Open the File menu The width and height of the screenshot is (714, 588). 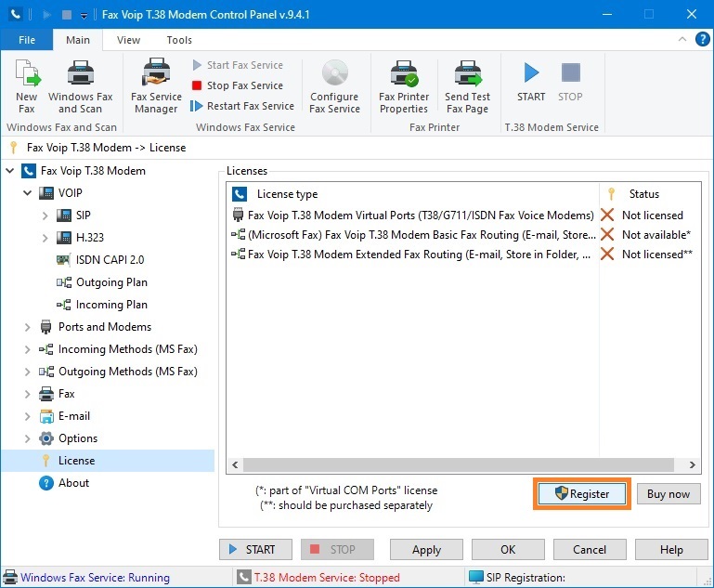(27, 40)
